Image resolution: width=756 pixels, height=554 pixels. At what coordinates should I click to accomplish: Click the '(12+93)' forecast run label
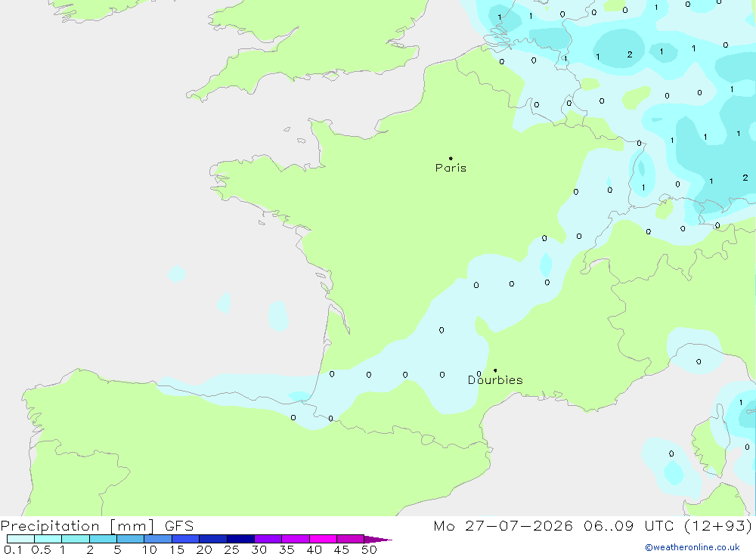[718, 525]
